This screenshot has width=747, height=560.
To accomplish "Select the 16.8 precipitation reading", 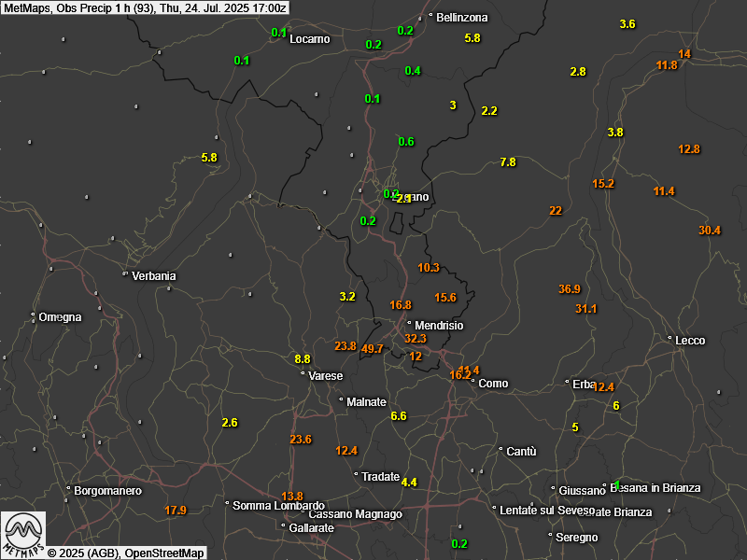I will point(401,305).
